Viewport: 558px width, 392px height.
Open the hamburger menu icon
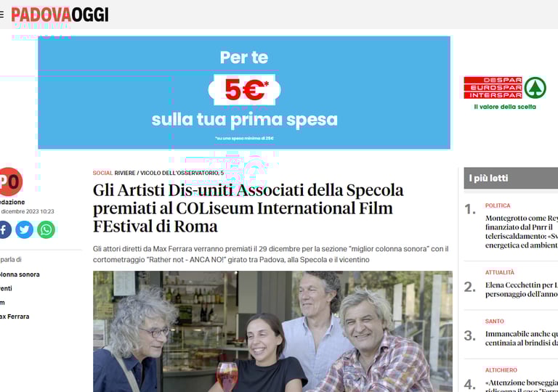(1, 15)
